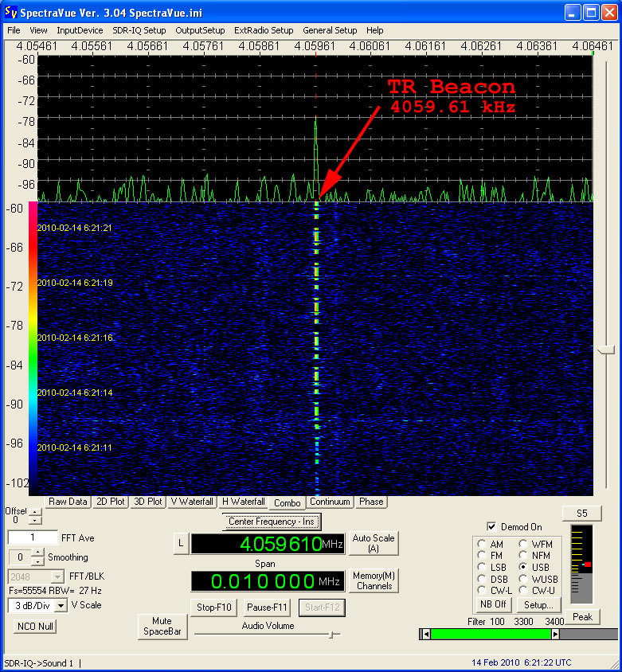The height and width of the screenshot is (672, 622).
Task: Open the Help menu
Action: click(374, 30)
